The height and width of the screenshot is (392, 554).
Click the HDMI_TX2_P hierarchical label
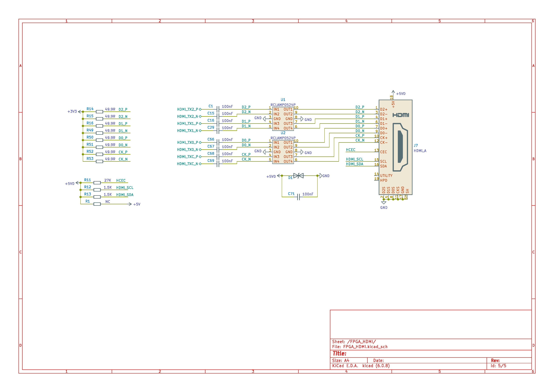[188, 109]
